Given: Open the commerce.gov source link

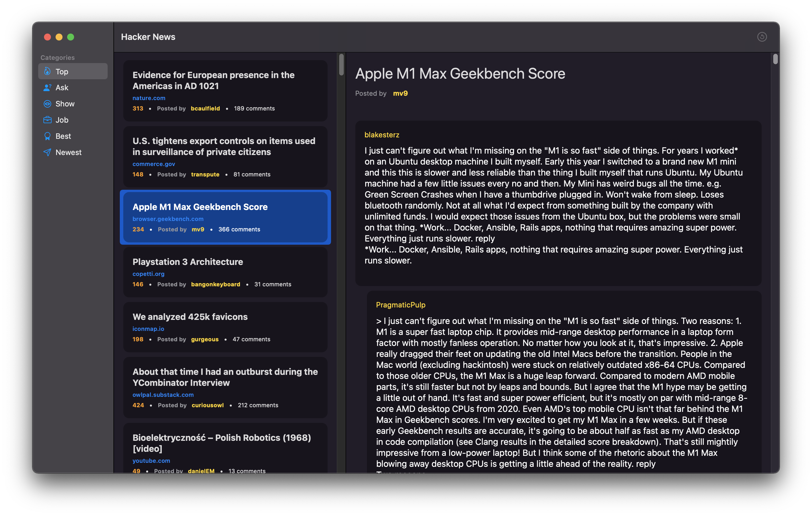Looking at the screenshot, I should (x=153, y=164).
